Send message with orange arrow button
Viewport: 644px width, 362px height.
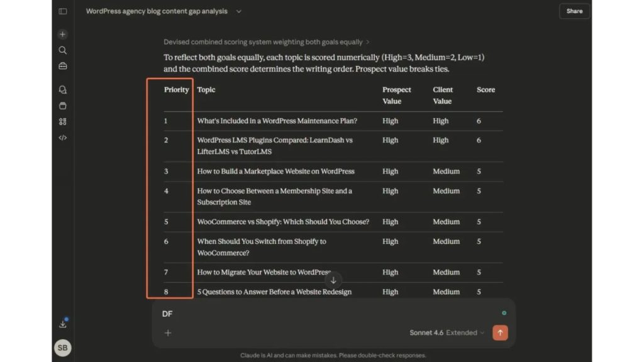[500, 333]
